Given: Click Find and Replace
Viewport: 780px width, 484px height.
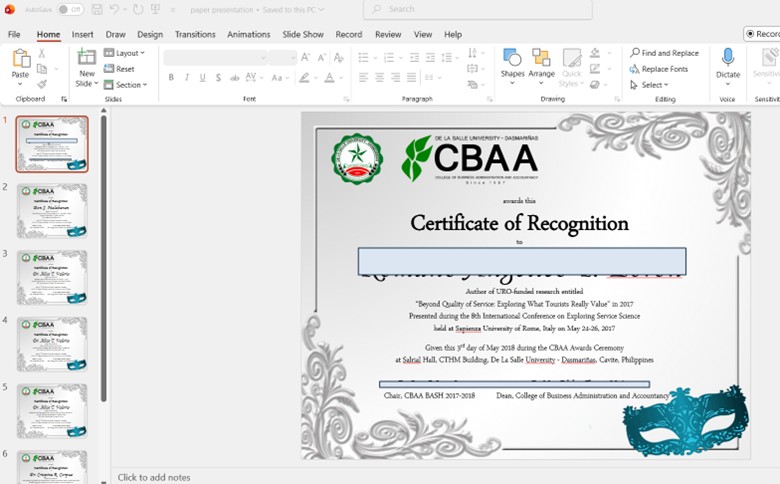Looking at the screenshot, I should click(x=664, y=53).
